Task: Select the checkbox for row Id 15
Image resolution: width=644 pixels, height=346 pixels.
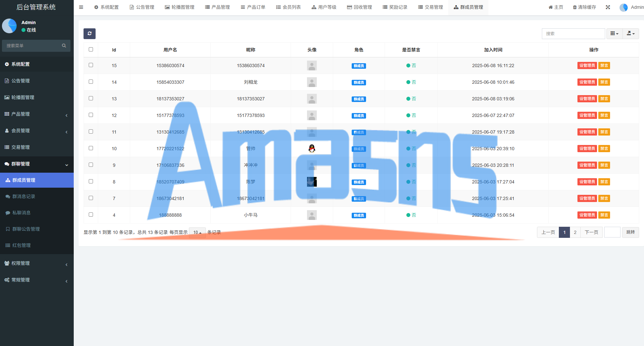Action: (x=91, y=65)
